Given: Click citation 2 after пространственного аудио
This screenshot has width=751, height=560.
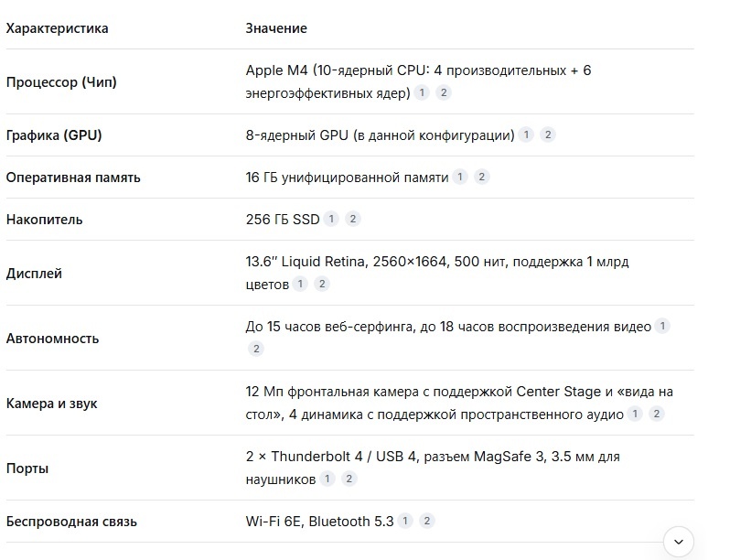Looking at the screenshot, I should tap(657, 414).
